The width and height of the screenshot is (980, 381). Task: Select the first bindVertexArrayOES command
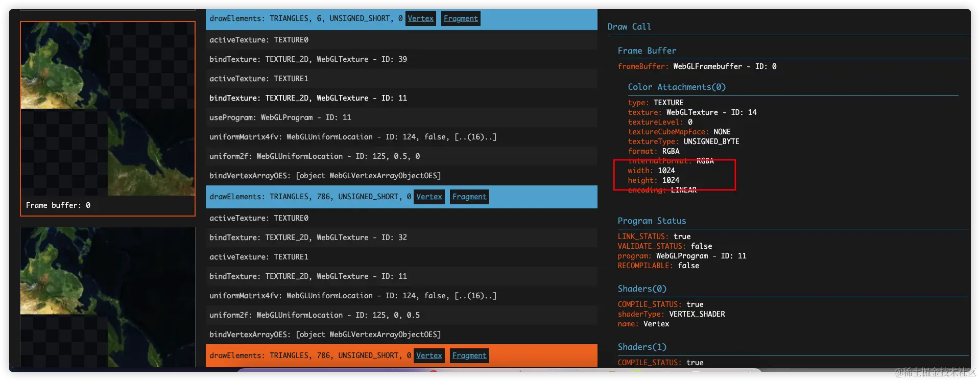[x=401, y=176]
